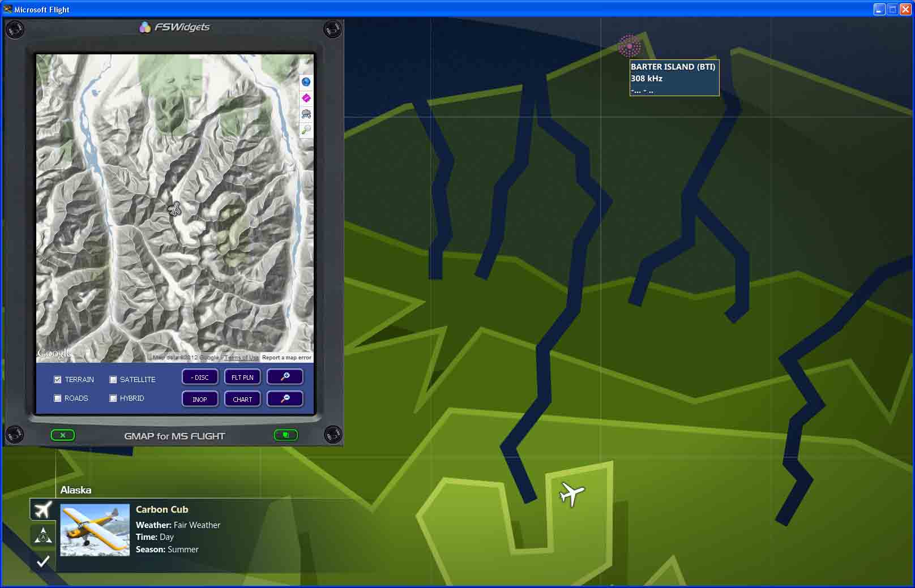Click the Weather: Fair Weather line
The height and width of the screenshot is (588, 915).
tap(178, 525)
